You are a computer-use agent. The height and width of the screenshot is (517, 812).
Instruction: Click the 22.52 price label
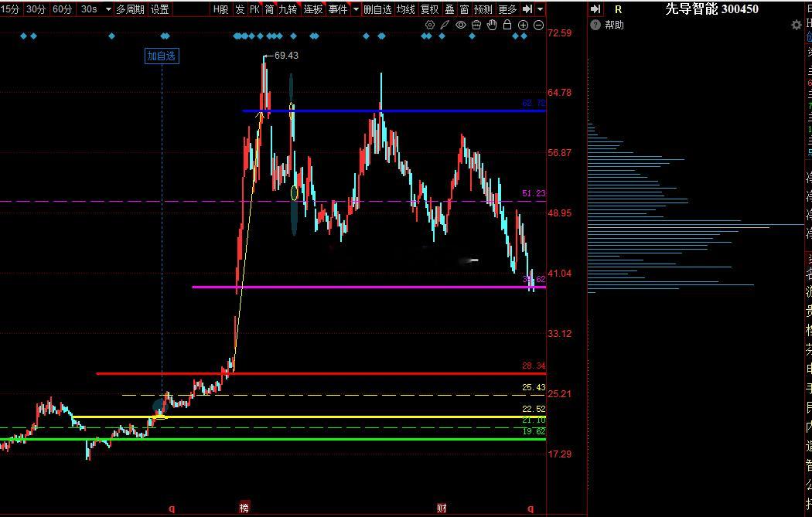point(534,409)
